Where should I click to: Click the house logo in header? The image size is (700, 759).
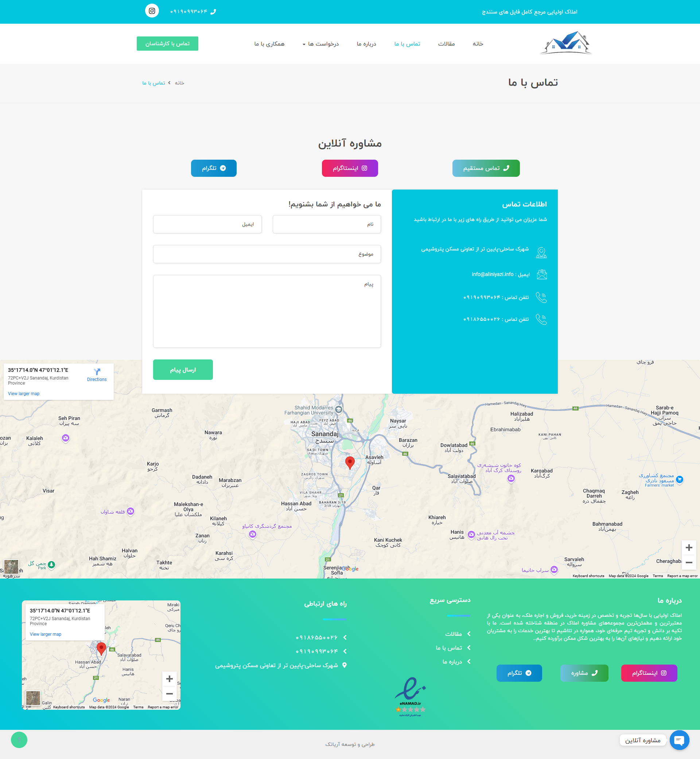(x=566, y=43)
